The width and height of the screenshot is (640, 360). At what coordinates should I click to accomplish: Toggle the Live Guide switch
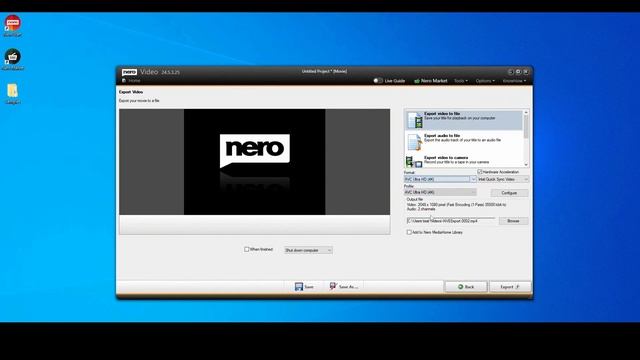(378, 81)
